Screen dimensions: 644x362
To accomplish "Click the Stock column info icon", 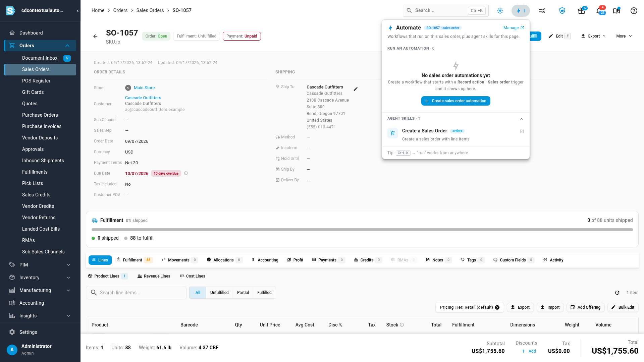I will 402,325.
